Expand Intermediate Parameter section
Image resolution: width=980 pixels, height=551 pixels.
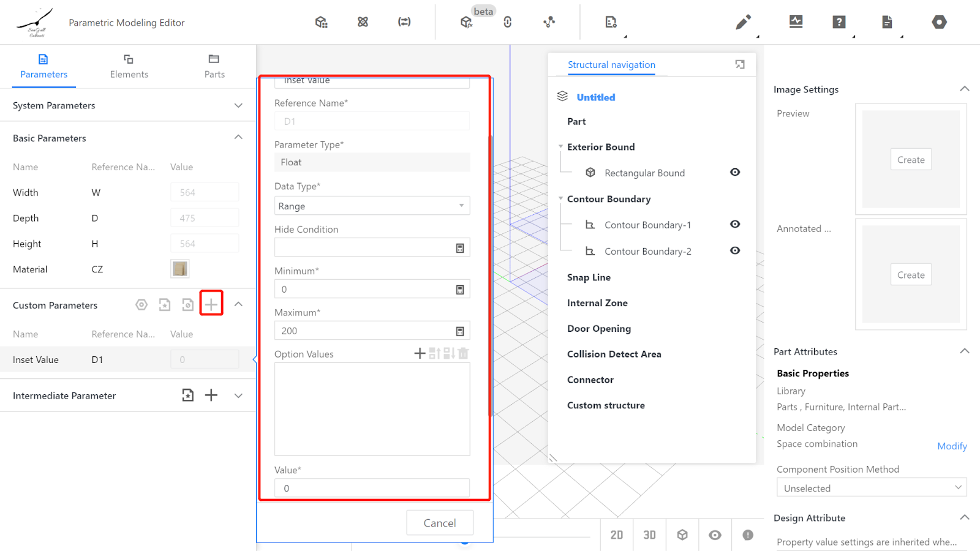(x=238, y=395)
